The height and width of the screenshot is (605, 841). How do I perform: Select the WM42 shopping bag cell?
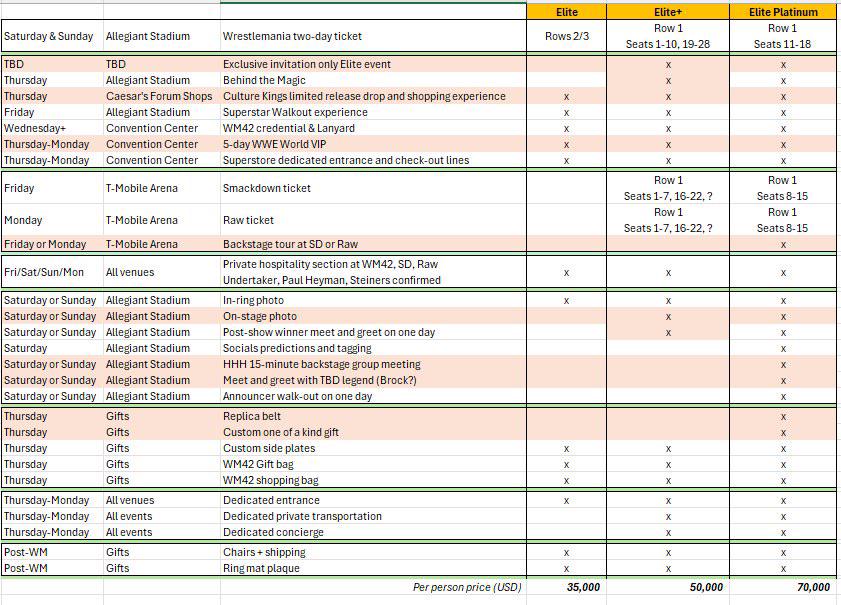pyautogui.click(x=373, y=480)
